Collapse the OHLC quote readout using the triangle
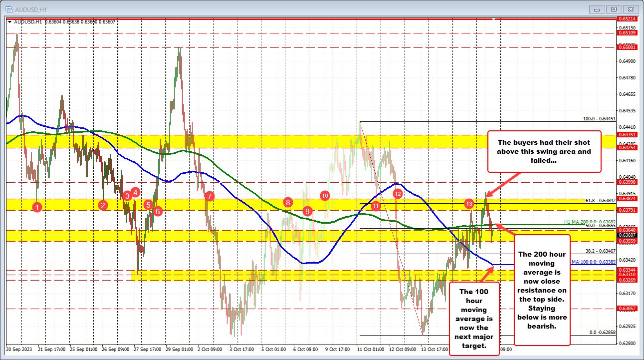 9,22
